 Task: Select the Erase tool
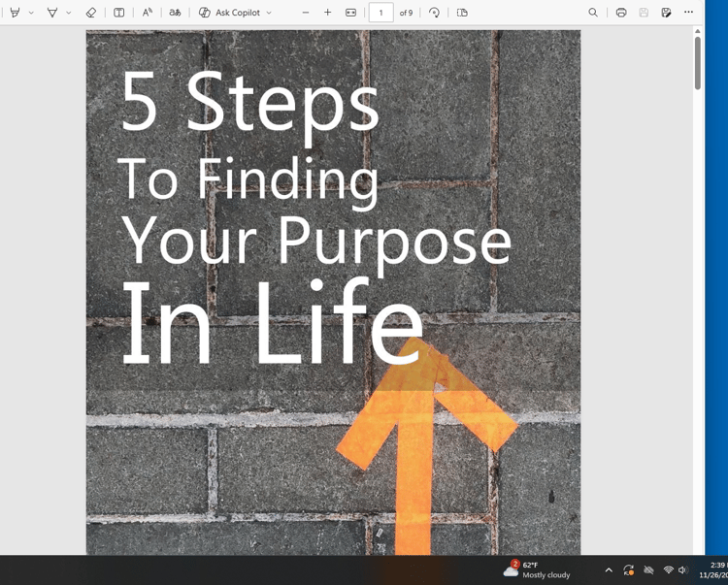pyautogui.click(x=91, y=13)
